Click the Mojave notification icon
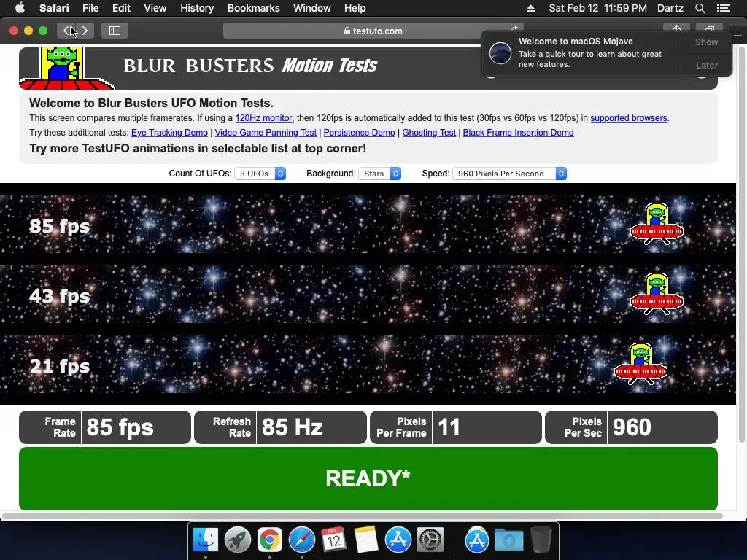The image size is (747, 560). click(500, 52)
